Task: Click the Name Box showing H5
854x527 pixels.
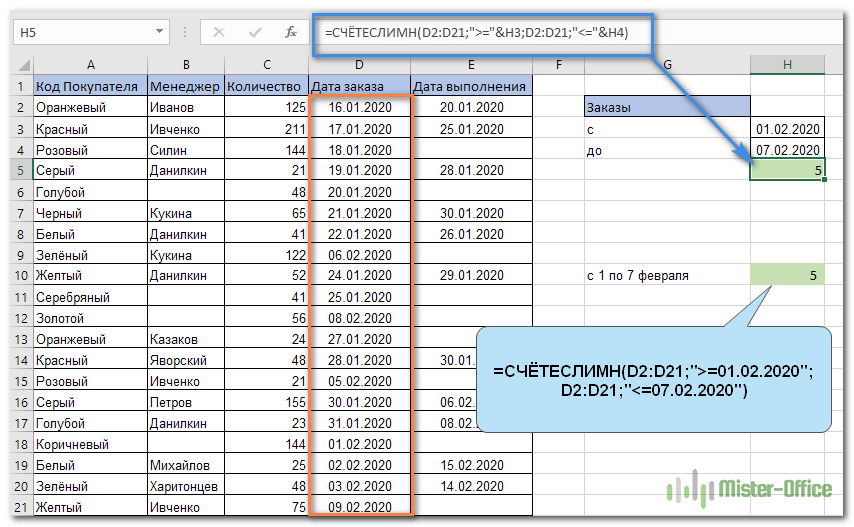Action: pyautogui.click(x=80, y=32)
